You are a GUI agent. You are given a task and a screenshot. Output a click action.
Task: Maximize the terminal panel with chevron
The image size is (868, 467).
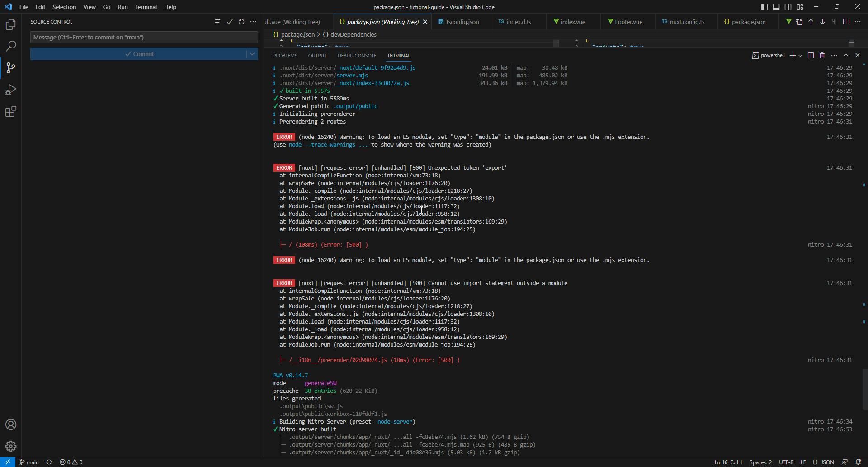coord(846,55)
